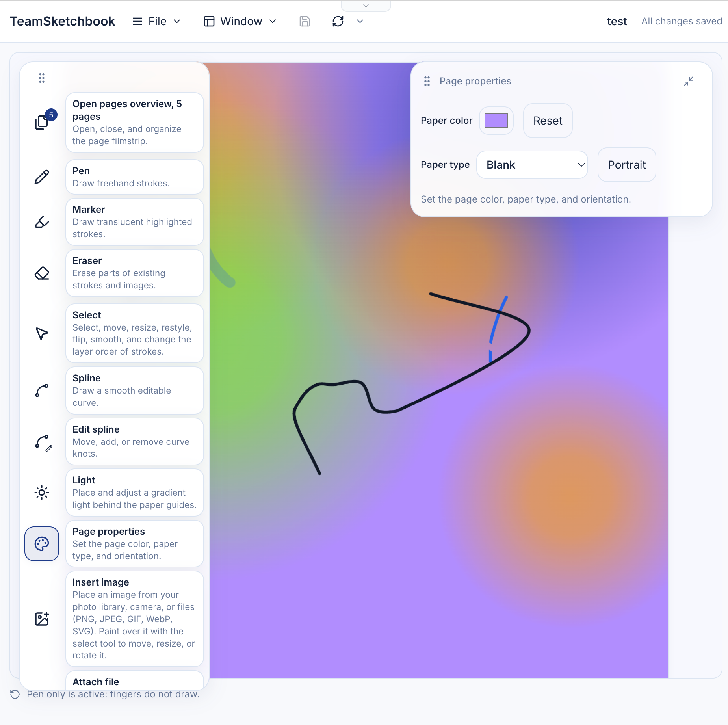The image size is (728, 725).
Task: Click the Select description card
Action: 135,333
